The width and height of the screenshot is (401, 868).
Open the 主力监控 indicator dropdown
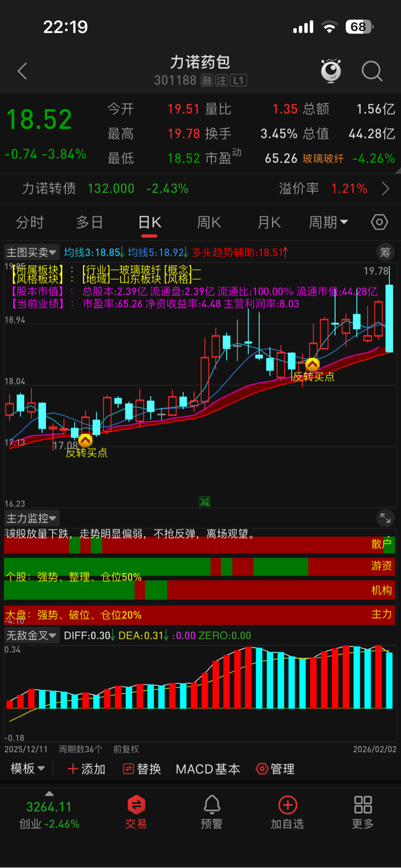31,518
